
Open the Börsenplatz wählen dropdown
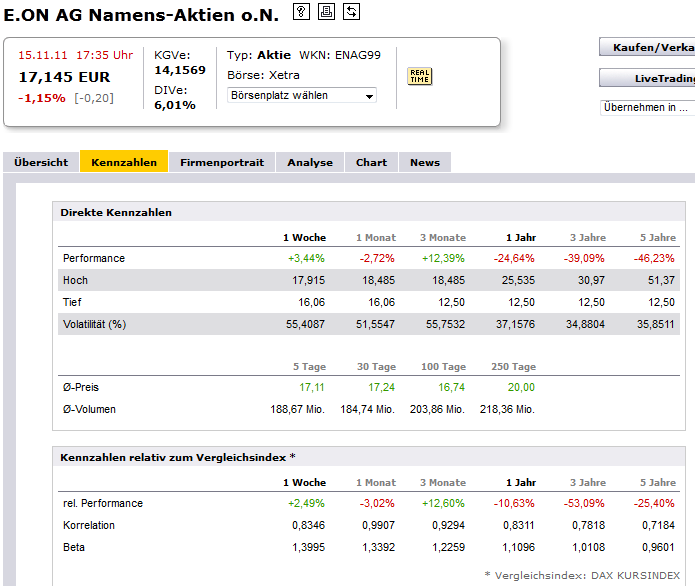click(302, 95)
